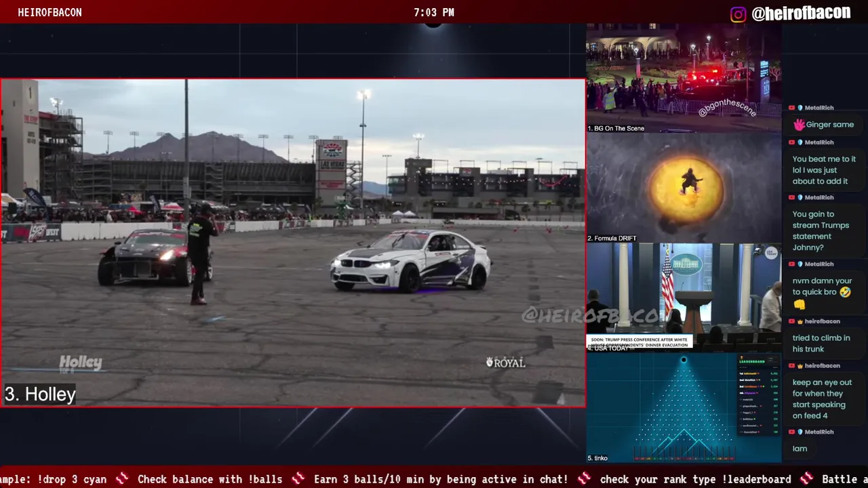Open the BG On The Scene feed
868x488 pixels.
pyautogui.click(x=684, y=78)
